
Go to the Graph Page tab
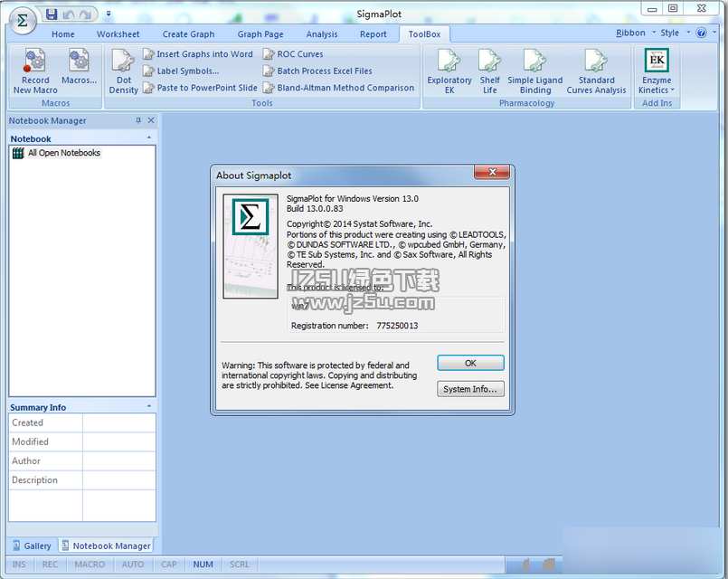click(260, 34)
